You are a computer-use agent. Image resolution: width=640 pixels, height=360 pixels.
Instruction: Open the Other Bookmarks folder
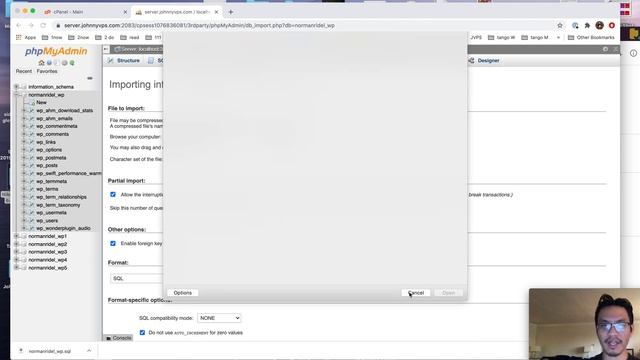click(591, 37)
